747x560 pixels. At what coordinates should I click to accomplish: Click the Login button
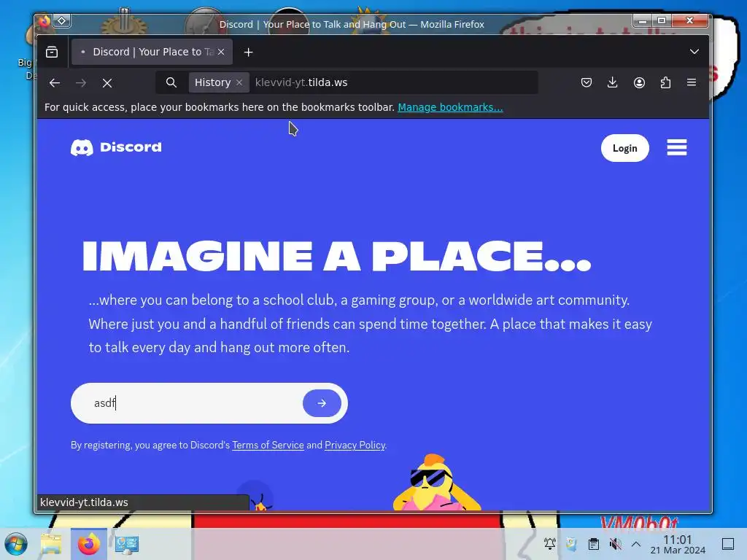624,148
